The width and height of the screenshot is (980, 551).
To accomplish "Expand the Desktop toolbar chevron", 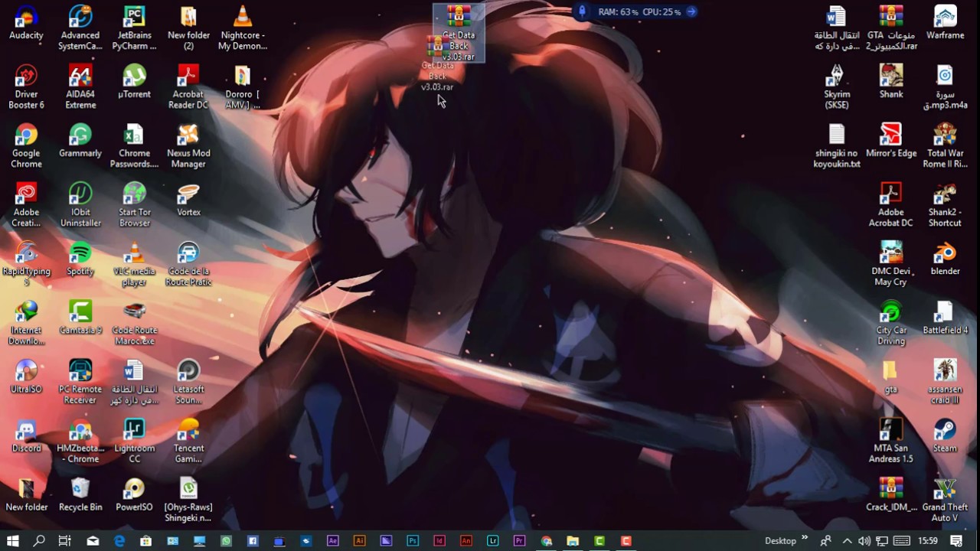I will click(x=805, y=539).
